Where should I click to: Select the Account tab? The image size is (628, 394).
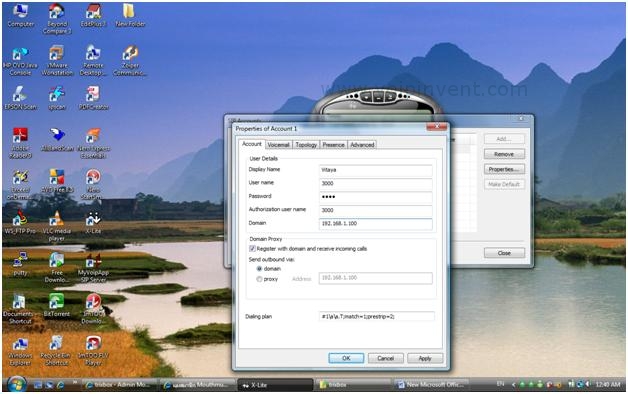[x=252, y=144]
